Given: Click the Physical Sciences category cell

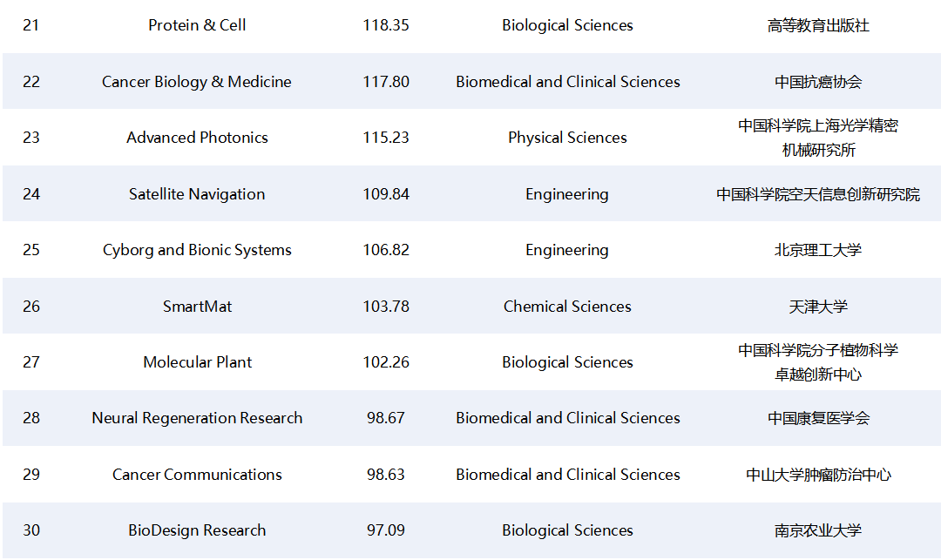Looking at the screenshot, I should 567,138.
